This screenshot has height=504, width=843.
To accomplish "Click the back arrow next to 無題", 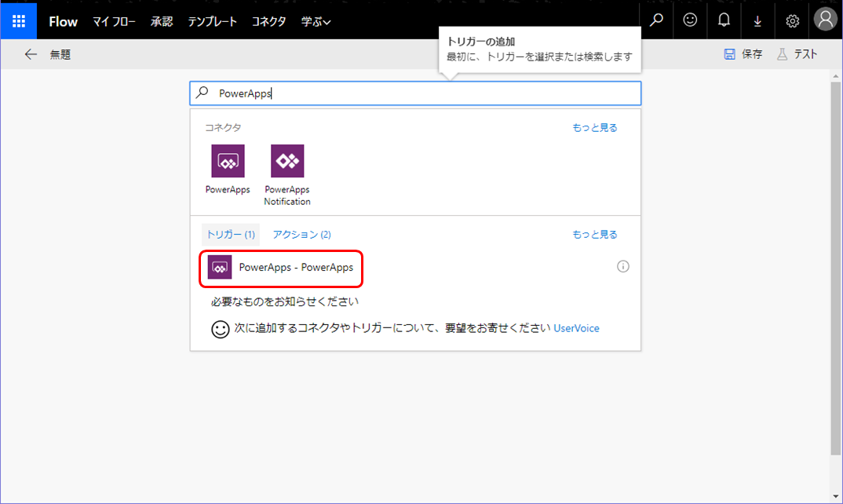I will 31,53.
